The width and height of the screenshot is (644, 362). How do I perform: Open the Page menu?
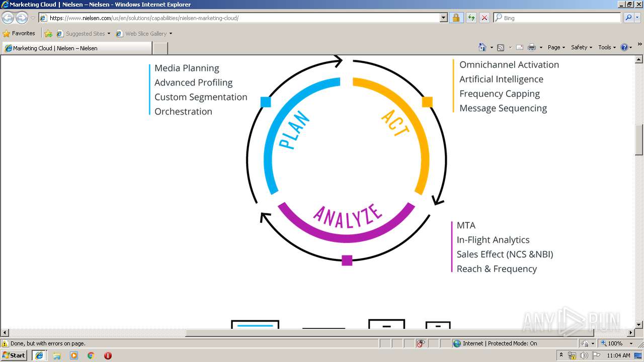(556, 47)
